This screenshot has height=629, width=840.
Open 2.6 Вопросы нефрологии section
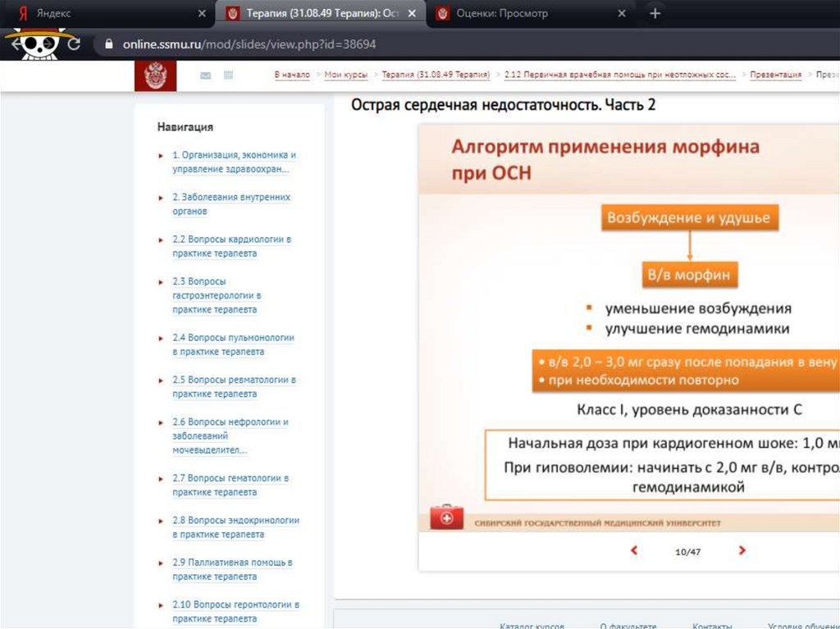(x=231, y=435)
